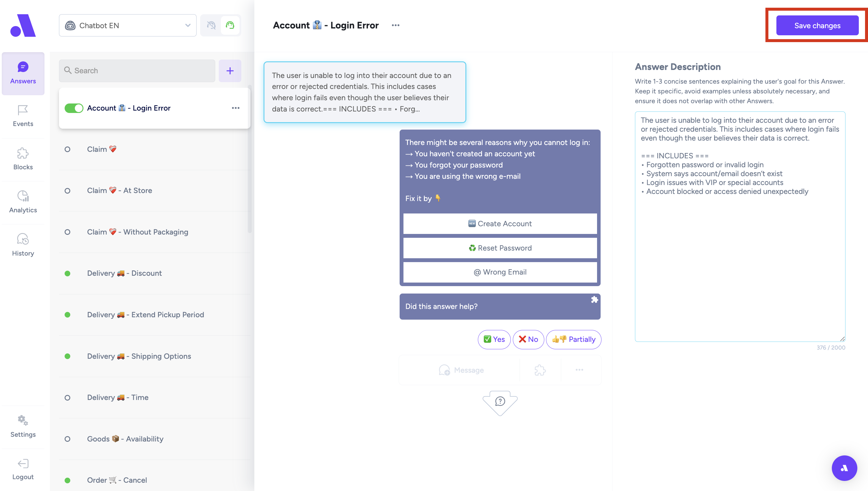Open three-dot menu of Login Error list item
868x491 pixels.
[235, 108]
